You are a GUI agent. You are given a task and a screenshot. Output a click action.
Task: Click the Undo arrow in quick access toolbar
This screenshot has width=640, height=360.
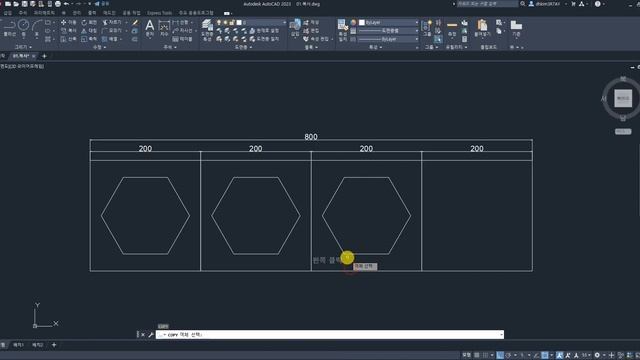pos(66,4)
